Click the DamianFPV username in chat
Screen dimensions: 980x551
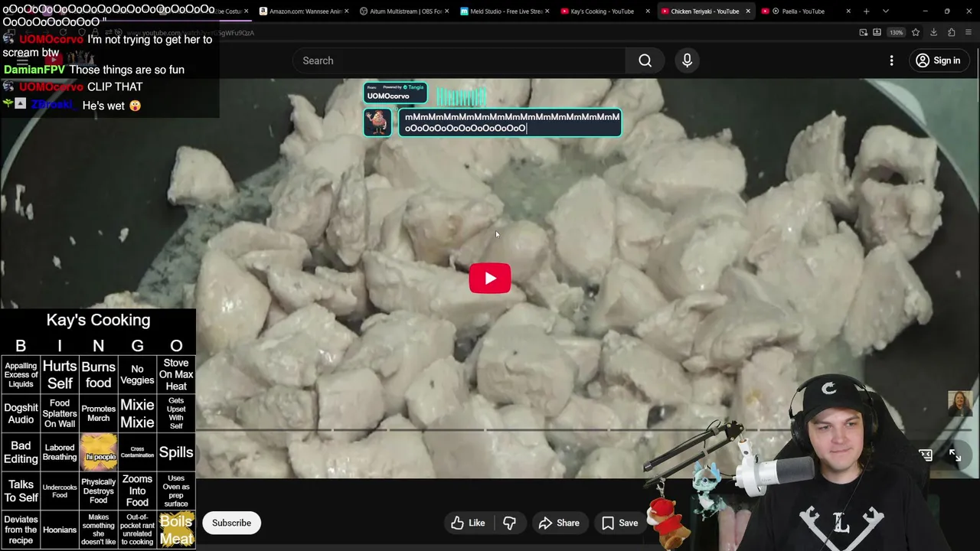click(x=34, y=70)
